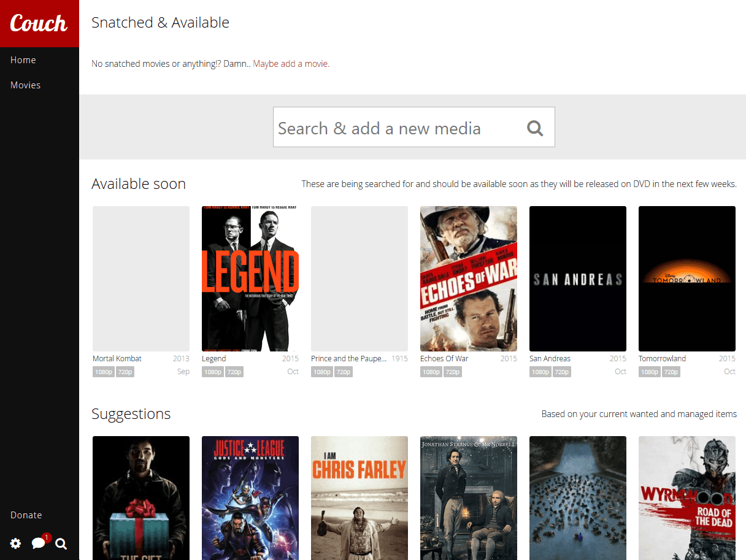The image size is (746, 560).
Task: Open Prince and the Pauper blank poster
Action: coord(360,278)
